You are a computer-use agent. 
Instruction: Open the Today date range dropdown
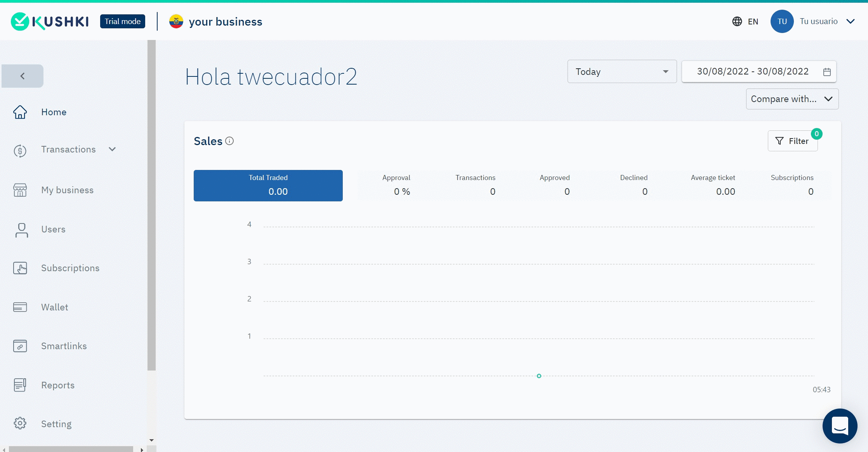click(622, 72)
